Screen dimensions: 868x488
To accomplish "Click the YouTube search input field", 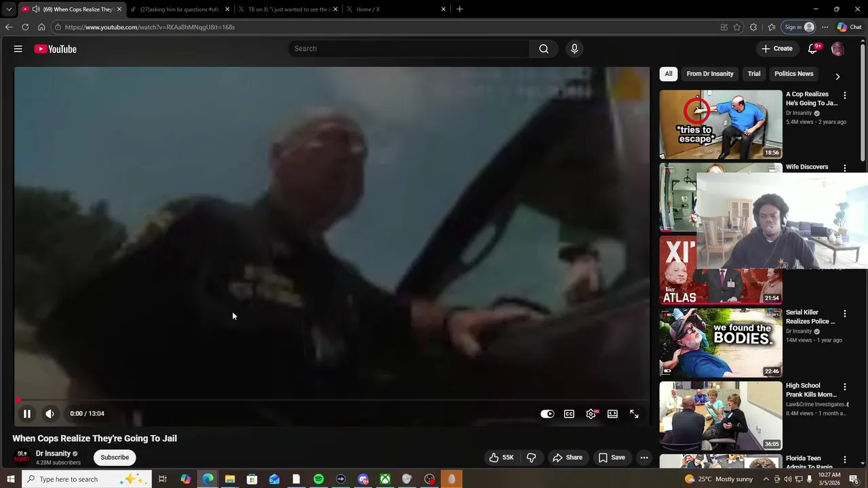I will point(409,49).
